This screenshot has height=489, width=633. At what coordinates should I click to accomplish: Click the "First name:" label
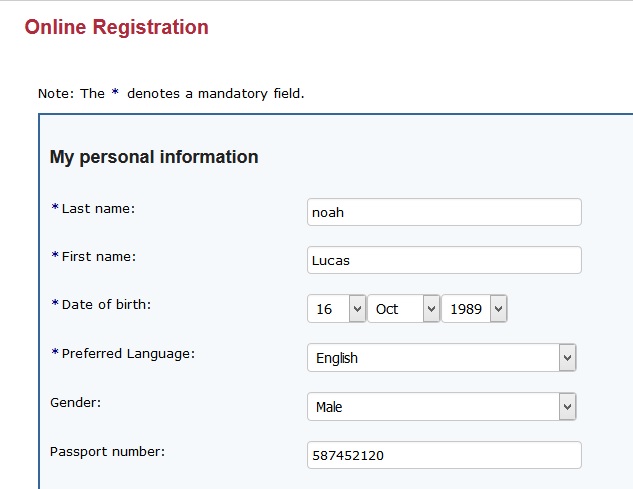click(x=99, y=256)
